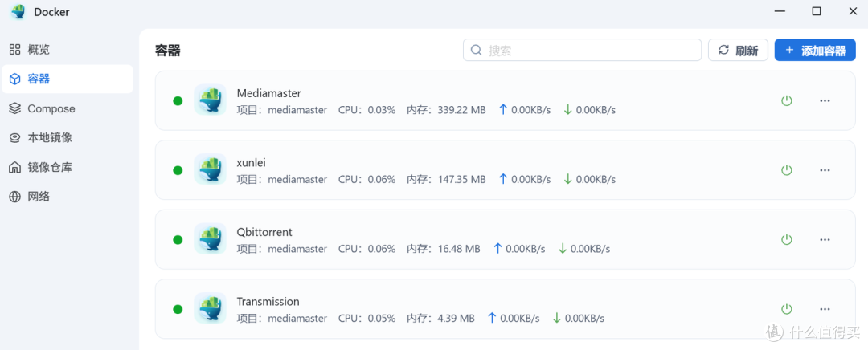Click the Mediamaster container whale icon
The width and height of the screenshot is (868, 350).
[x=211, y=100]
